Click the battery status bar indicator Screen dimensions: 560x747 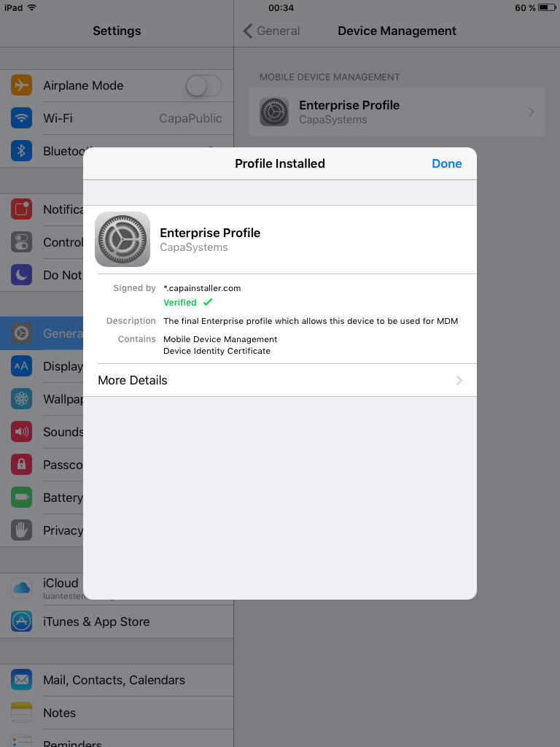pos(547,7)
